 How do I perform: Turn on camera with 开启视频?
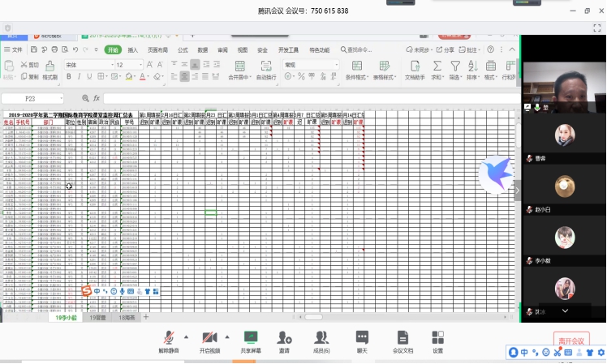[209, 340]
